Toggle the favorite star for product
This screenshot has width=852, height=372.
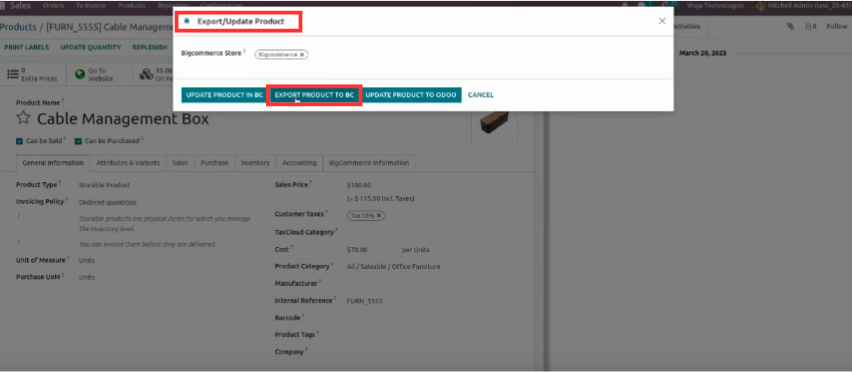click(x=23, y=118)
